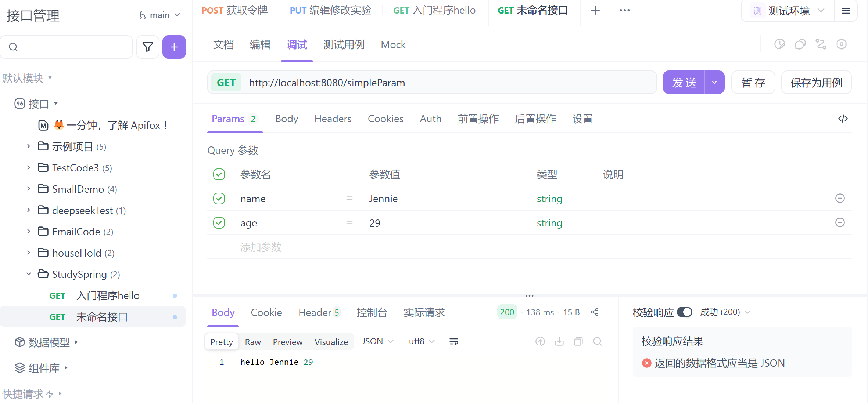The width and height of the screenshot is (868, 403).
Task: Open the send button dropdown arrow
Action: point(714,83)
